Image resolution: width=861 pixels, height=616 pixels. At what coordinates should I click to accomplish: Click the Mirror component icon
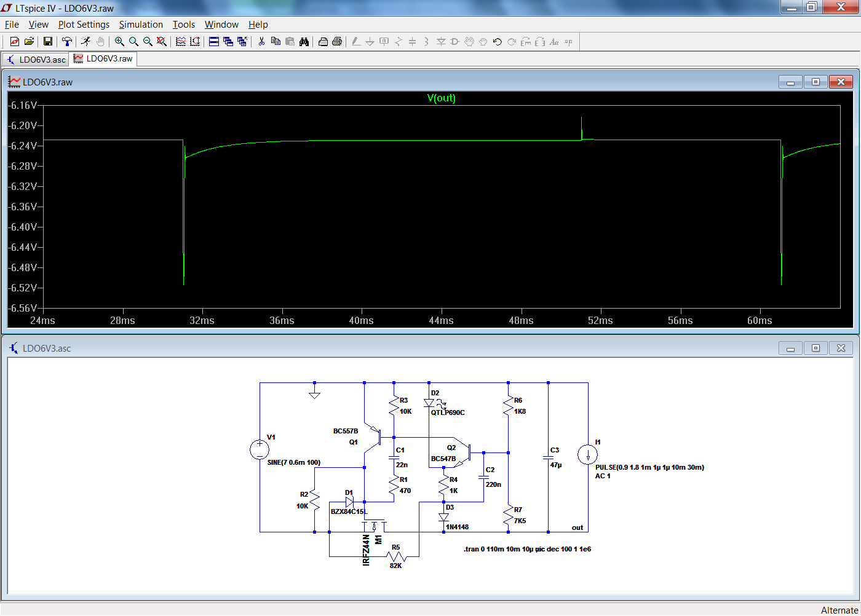point(540,42)
